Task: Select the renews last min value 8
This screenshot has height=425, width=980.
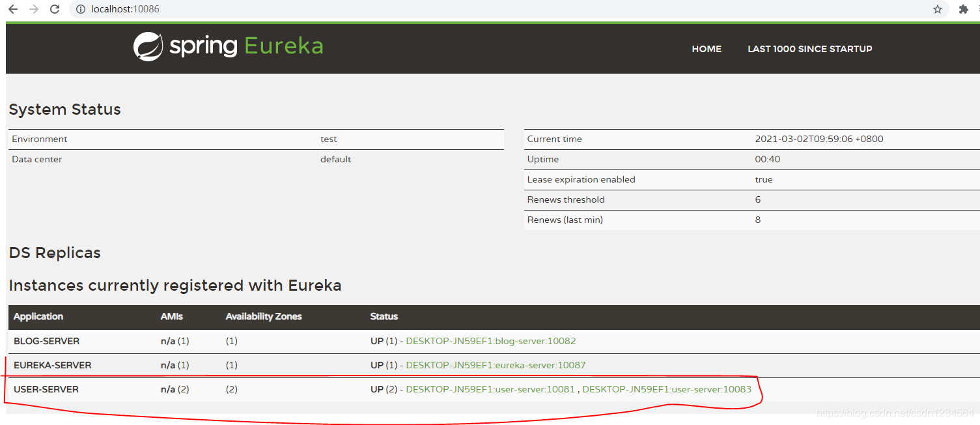Action: [x=758, y=220]
